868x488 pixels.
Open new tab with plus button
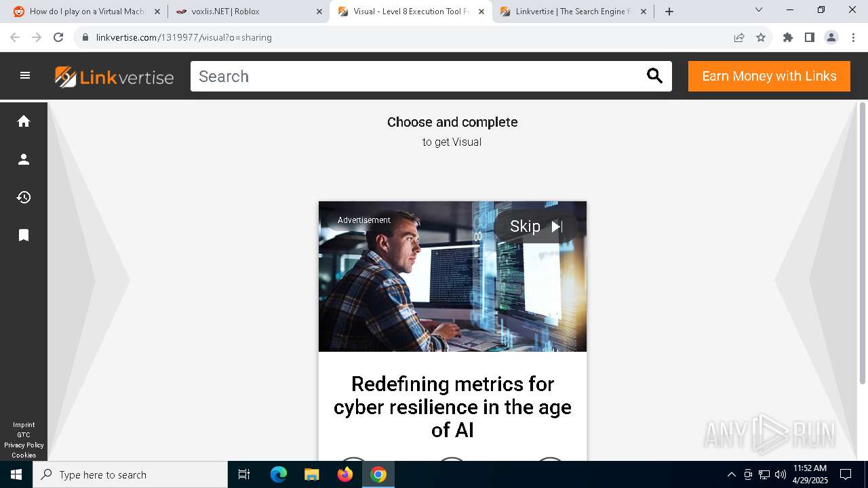click(669, 12)
